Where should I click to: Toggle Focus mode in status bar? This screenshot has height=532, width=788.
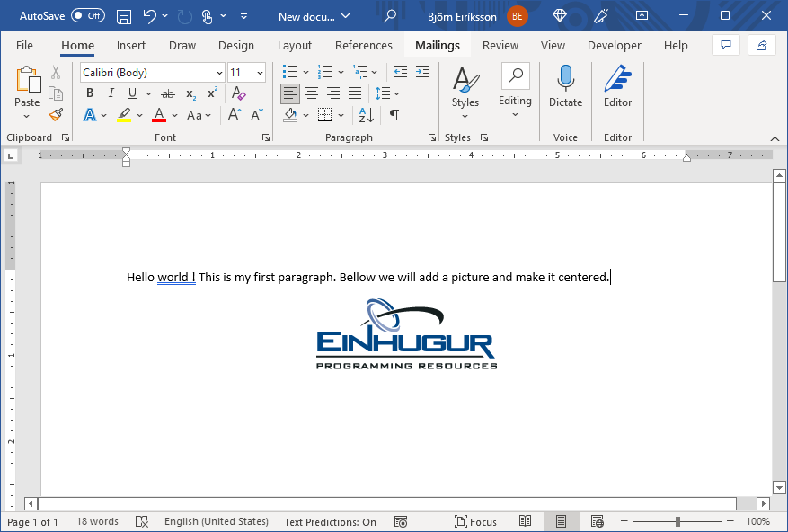point(475,521)
